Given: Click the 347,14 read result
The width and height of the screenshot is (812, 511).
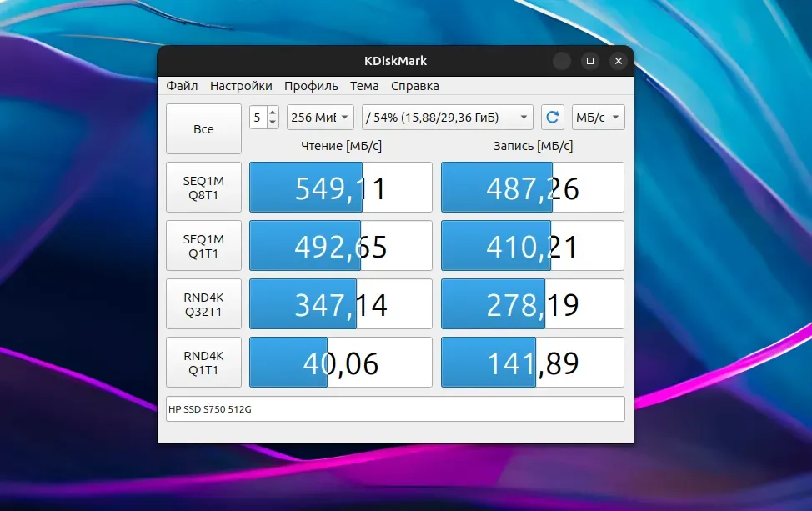Looking at the screenshot, I should tap(341, 304).
